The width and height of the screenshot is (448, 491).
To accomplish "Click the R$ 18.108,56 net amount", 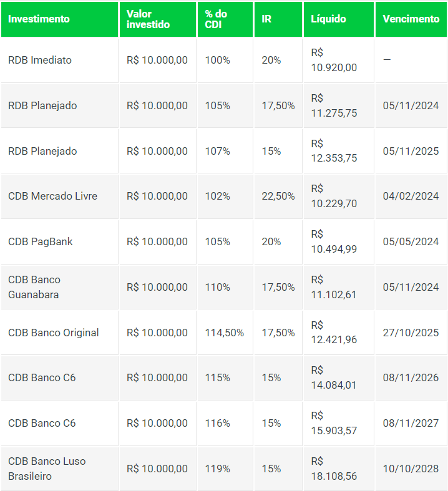I will [x=334, y=469].
